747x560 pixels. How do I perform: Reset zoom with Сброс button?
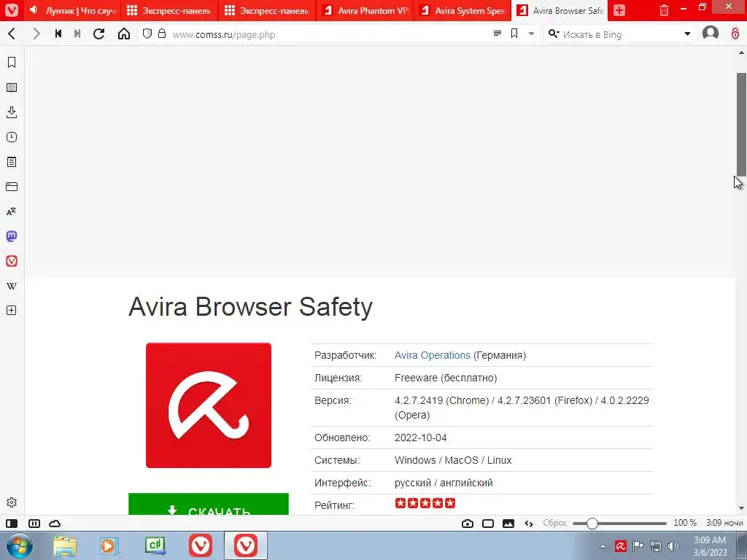pyautogui.click(x=555, y=523)
